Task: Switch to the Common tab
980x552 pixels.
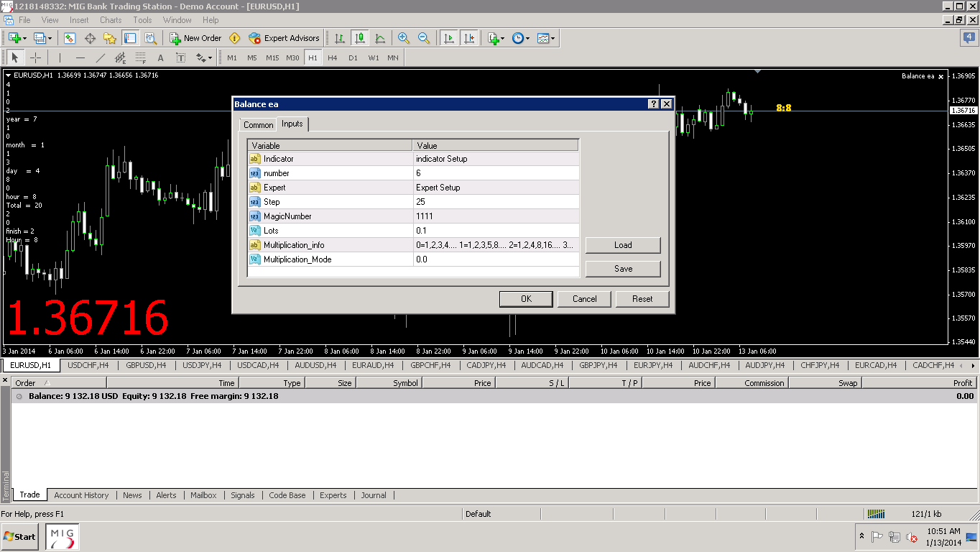Action: coord(258,125)
